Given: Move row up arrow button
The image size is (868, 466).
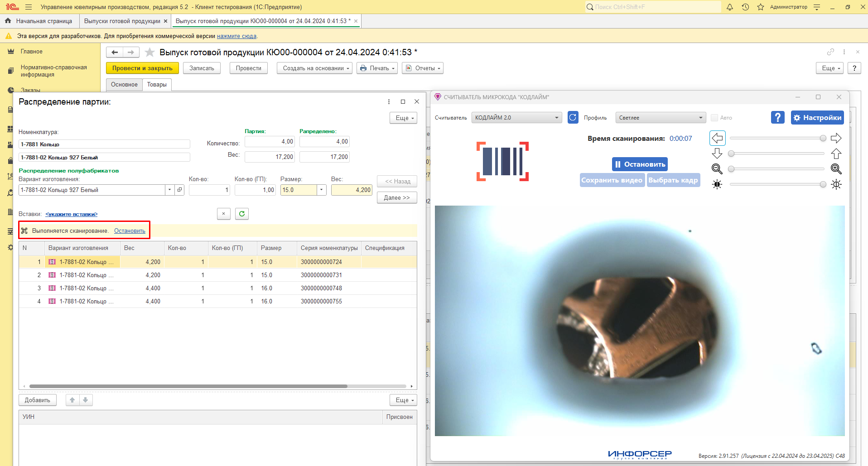Looking at the screenshot, I should (72, 400).
